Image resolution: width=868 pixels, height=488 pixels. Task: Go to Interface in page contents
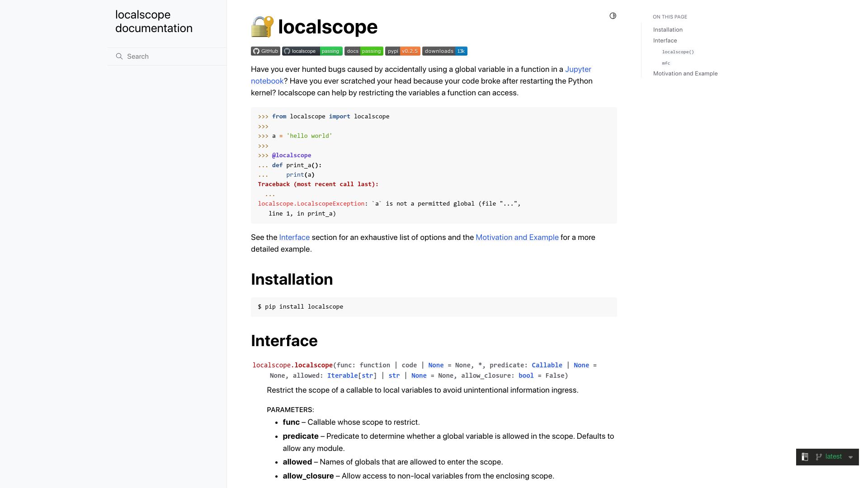pos(665,41)
